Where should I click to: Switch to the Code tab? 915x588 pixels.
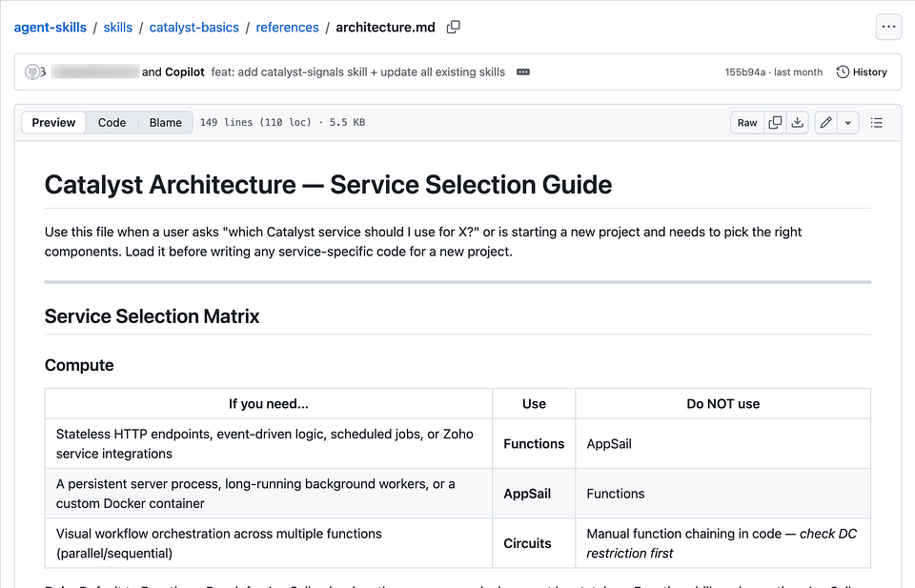[112, 123]
